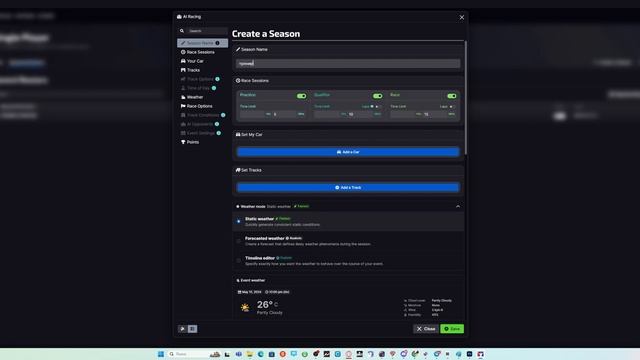Screen dimensions: 640x360
Task: Click the arrow view button at bottom-left
Action: point(182,329)
